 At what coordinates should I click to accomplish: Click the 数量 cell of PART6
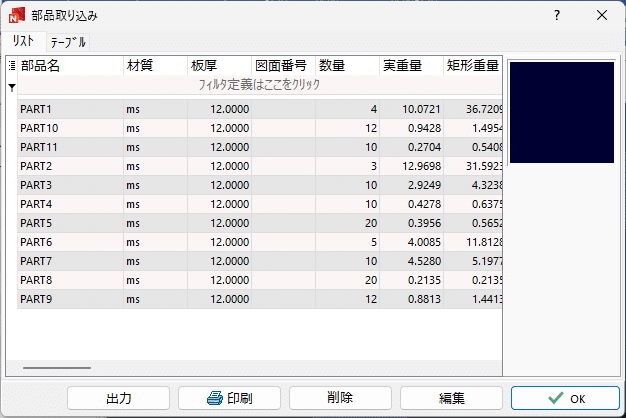click(x=347, y=242)
